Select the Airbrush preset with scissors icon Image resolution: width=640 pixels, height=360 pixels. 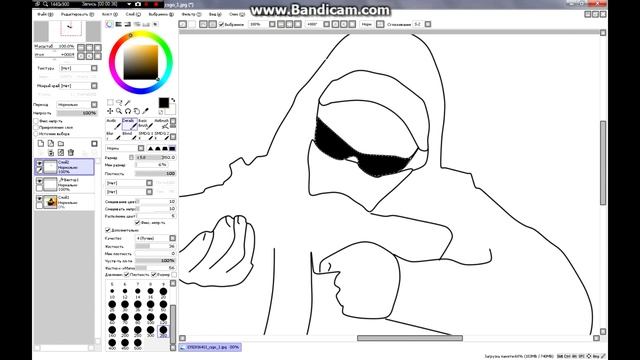(x=162, y=124)
